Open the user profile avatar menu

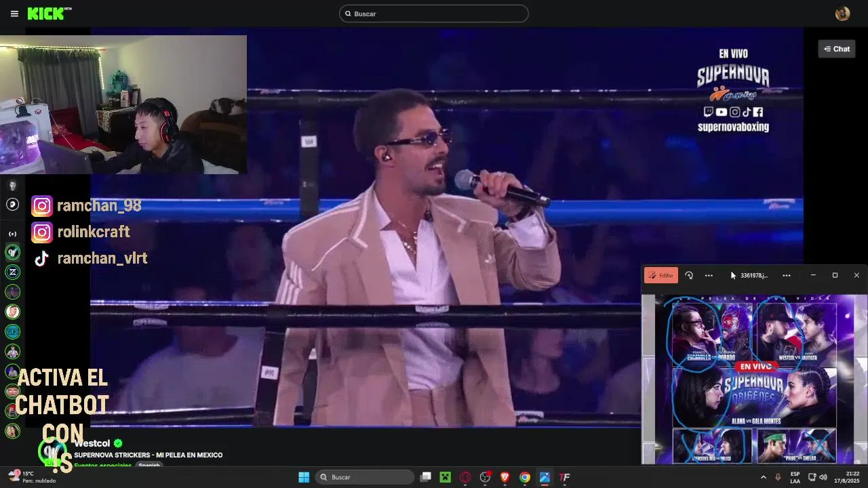tap(842, 14)
